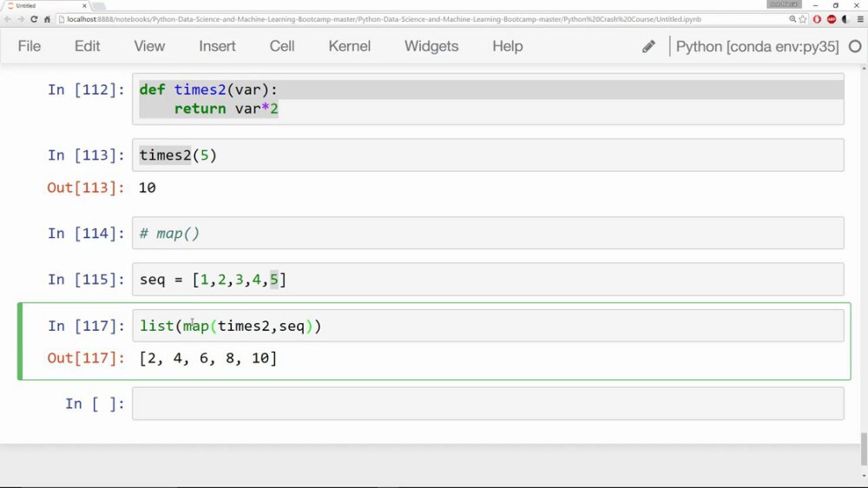Go to browser home page icon
The width and height of the screenshot is (868, 488).
tap(47, 19)
